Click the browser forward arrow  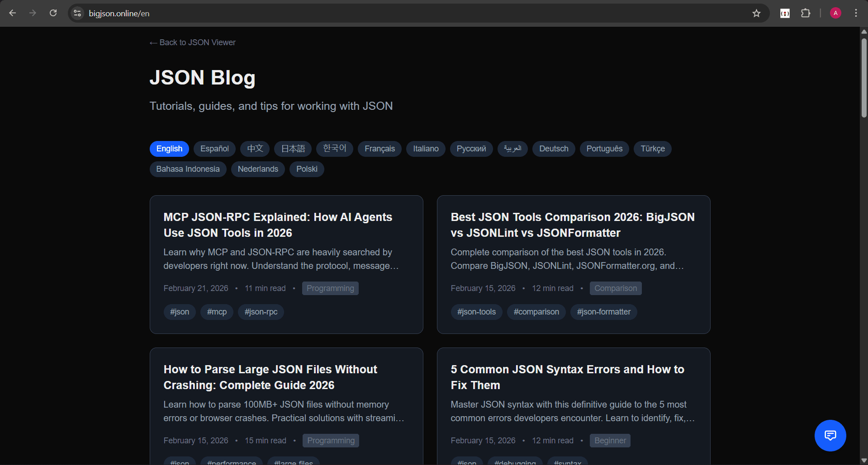tap(33, 13)
